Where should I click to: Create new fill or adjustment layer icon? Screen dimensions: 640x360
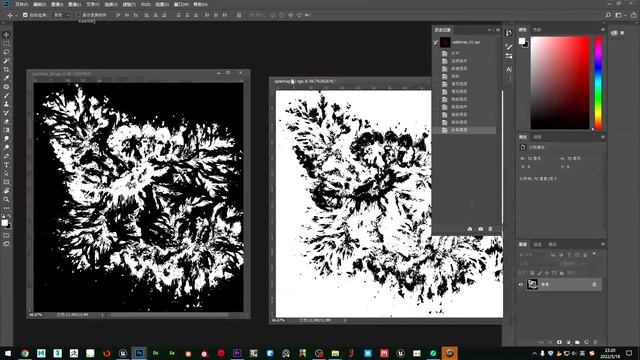(x=568, y=342)
